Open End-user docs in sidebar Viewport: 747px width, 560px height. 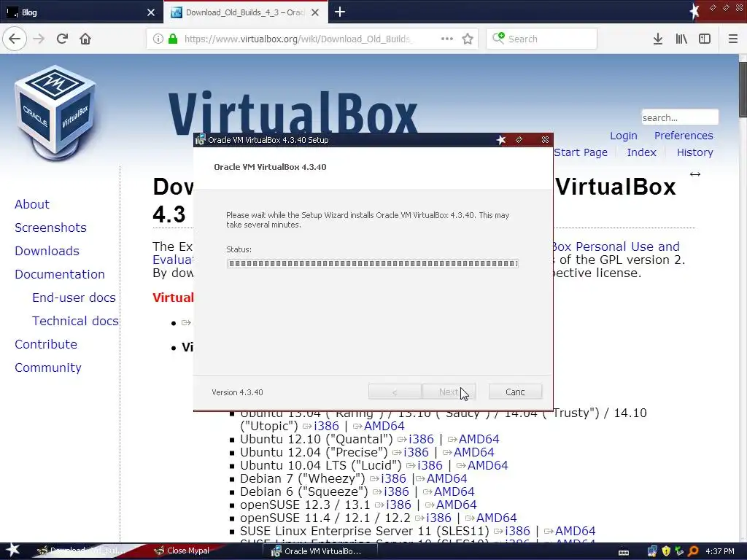click(x=74, y=297)
